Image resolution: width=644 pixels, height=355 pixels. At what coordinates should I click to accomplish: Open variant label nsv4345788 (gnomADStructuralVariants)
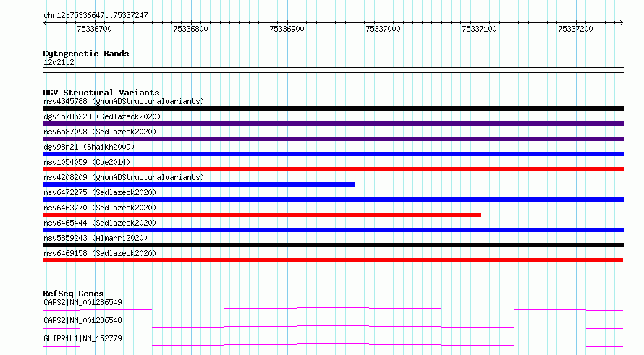[124, 101]
